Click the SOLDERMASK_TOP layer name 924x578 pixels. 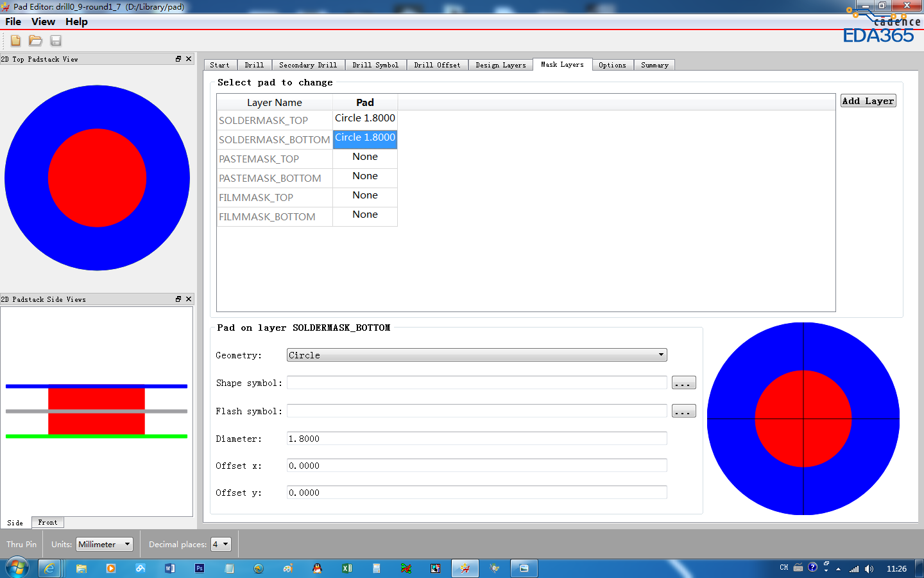263,120
